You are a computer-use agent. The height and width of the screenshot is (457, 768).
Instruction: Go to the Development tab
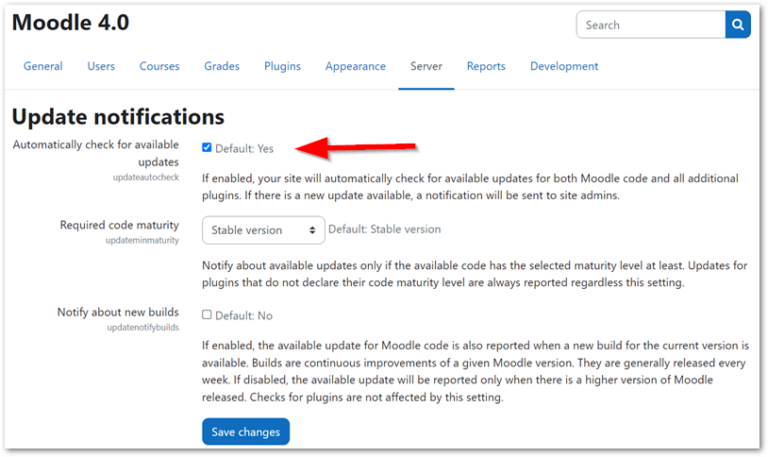pos(564,67)
